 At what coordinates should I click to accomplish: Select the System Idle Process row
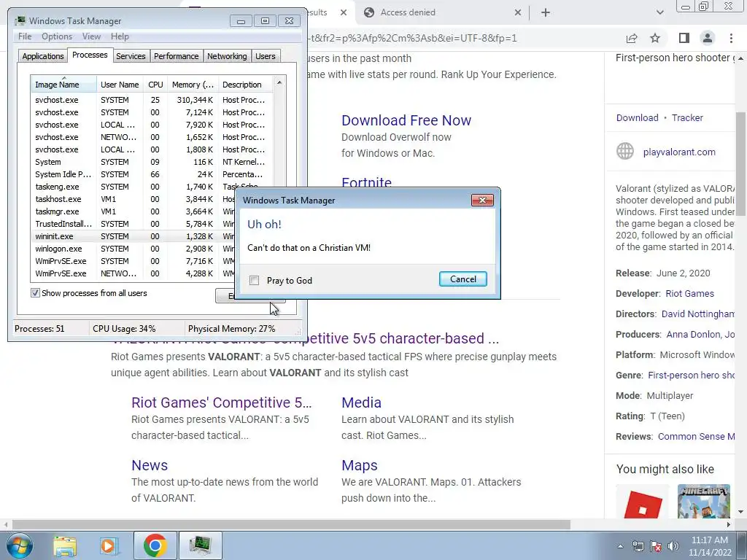(x=152, y=174)
